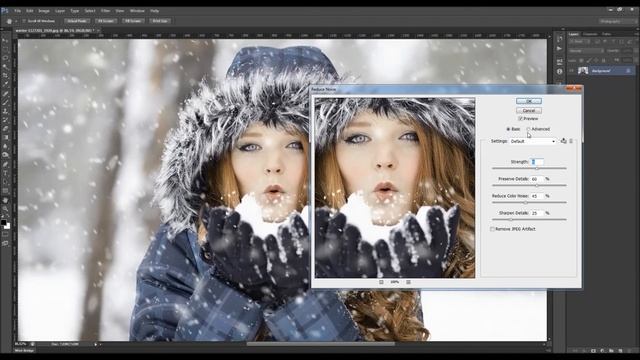The width and height of the screenshot is (640, 360).
Task: Click the Preserve Details slider
Action: pos(529,185)
